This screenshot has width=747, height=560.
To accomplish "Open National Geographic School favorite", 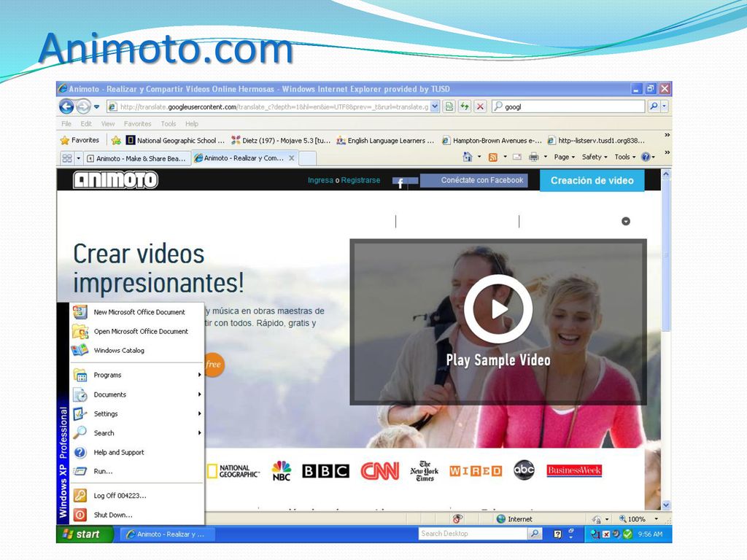I will click(175, 141).
